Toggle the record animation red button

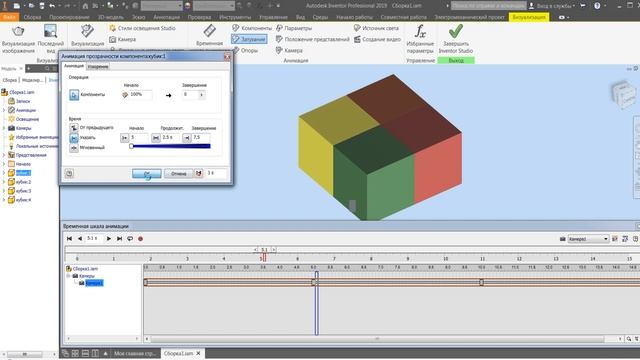(140, 239)
